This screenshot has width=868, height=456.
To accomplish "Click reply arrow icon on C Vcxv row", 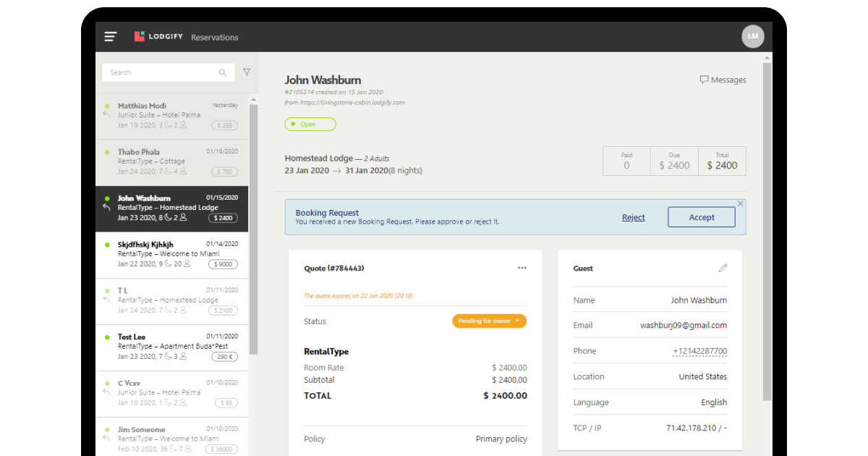I will pyautogui.click(x=106, y=392).
